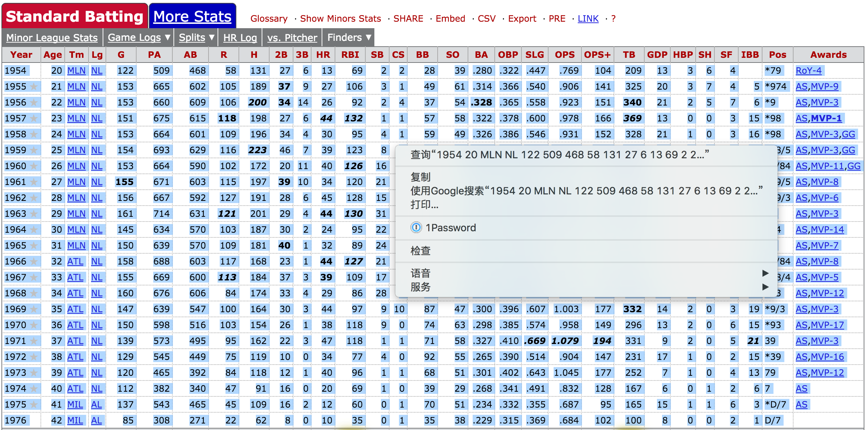
Task: Sort table by OPS+ column header
Action: [597, 55]
